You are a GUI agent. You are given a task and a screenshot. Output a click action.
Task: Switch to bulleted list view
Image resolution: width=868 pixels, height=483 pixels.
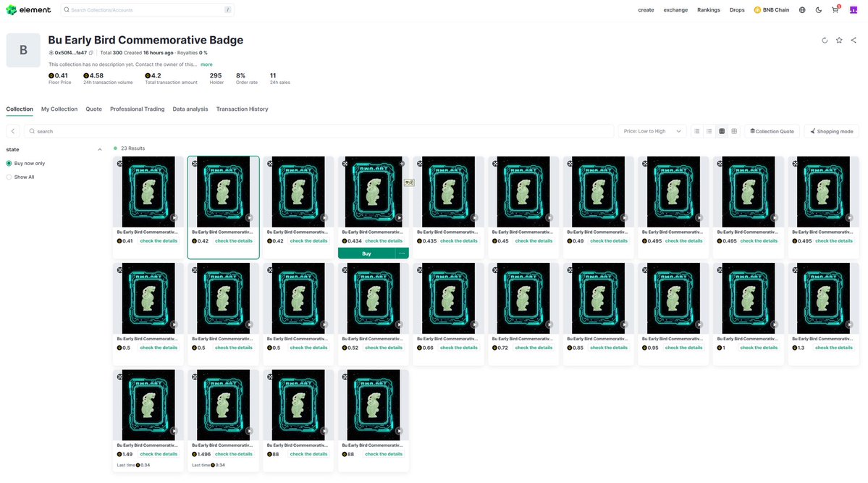709,131
